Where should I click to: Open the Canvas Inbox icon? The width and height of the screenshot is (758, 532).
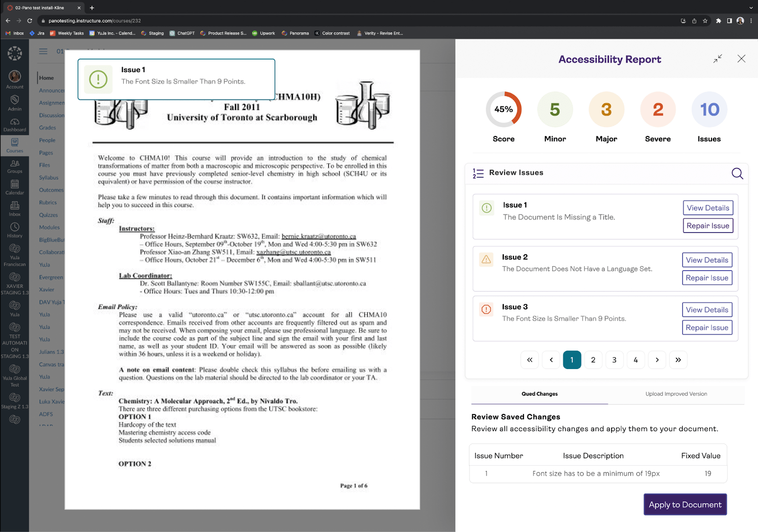pos(15,206)
